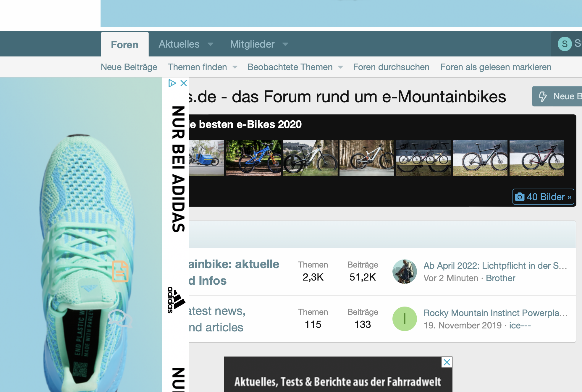Click Foren als gelesen markieren link
Screen dimensions: 582x392
click(496, 67)
